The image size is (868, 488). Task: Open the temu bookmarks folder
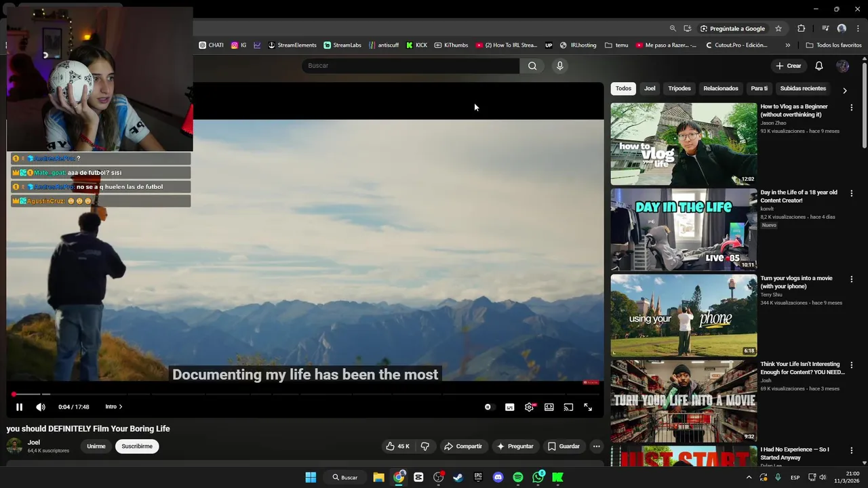click(x=616, y=45)
